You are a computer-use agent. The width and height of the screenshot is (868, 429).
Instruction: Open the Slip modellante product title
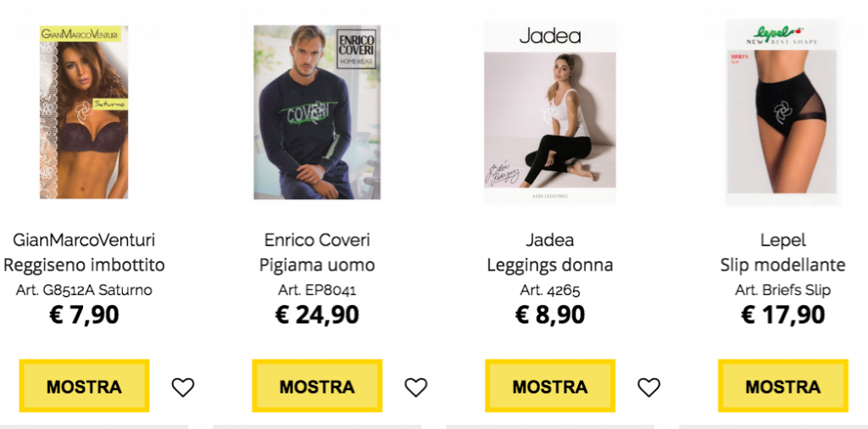click(x=783, y=265)
